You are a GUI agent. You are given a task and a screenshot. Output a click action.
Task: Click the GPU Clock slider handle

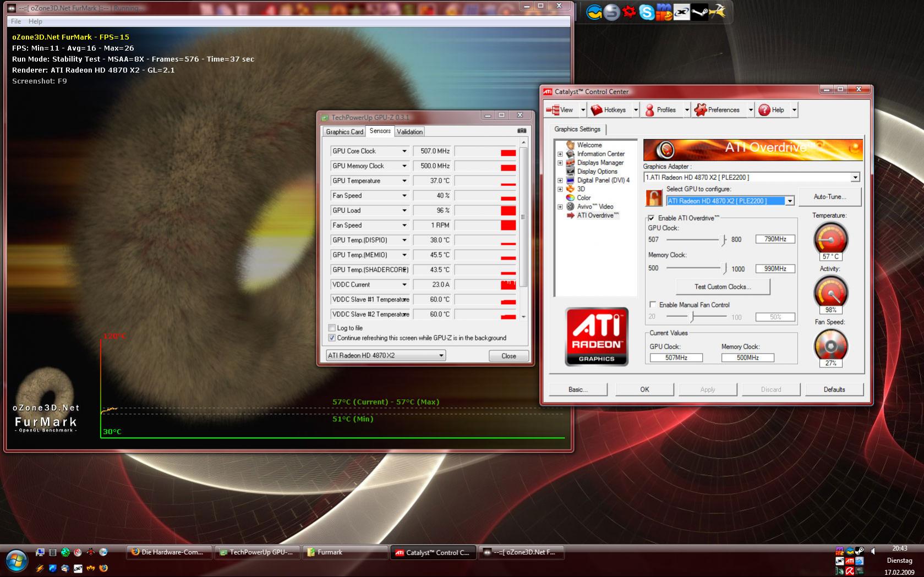pyautogui.click(x=724, y=239)
